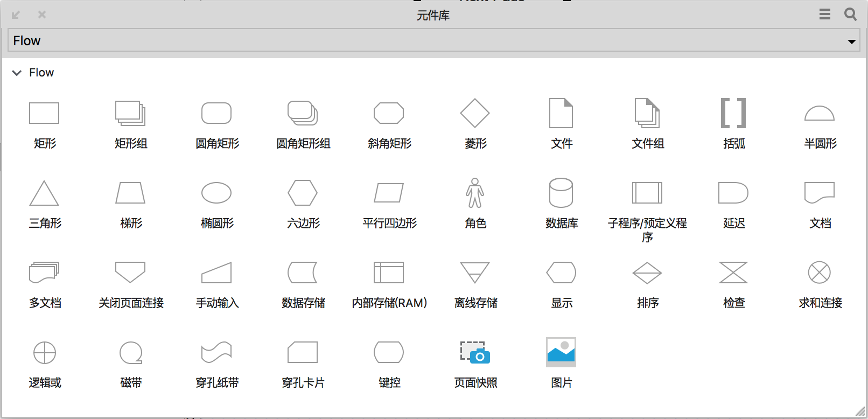
Task: Close the 元件库 panel
Action: (x=42, y=15)
